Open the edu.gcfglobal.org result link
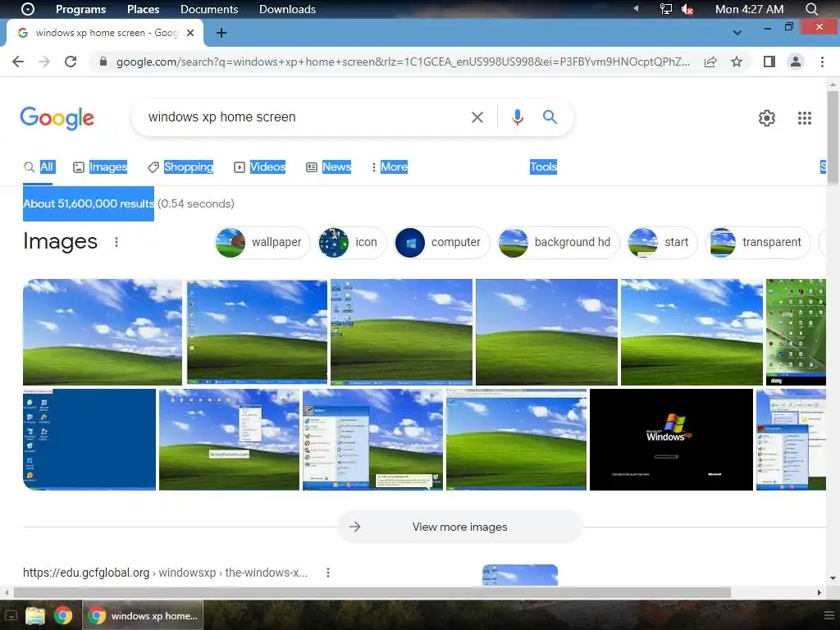 click(x=165, y=573)
